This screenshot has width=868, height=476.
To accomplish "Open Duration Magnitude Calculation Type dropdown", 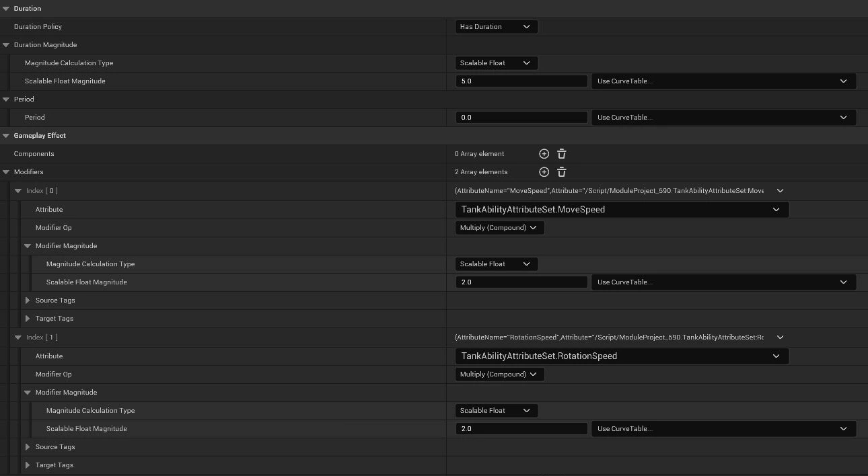I will point(497,63).
